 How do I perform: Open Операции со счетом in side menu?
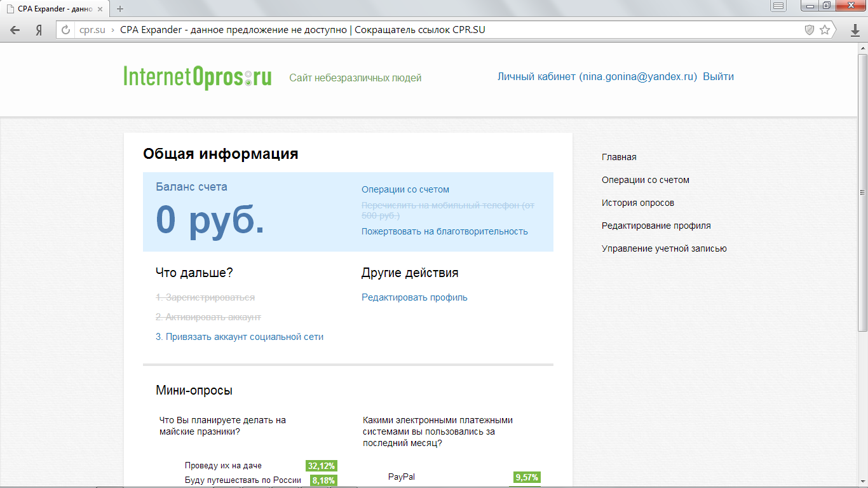(x=646, y=180)
